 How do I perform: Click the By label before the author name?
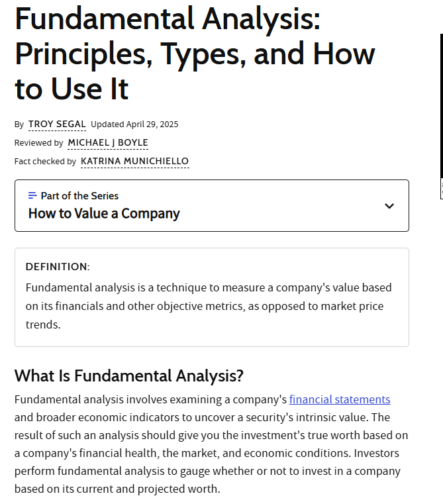[19, 125]
